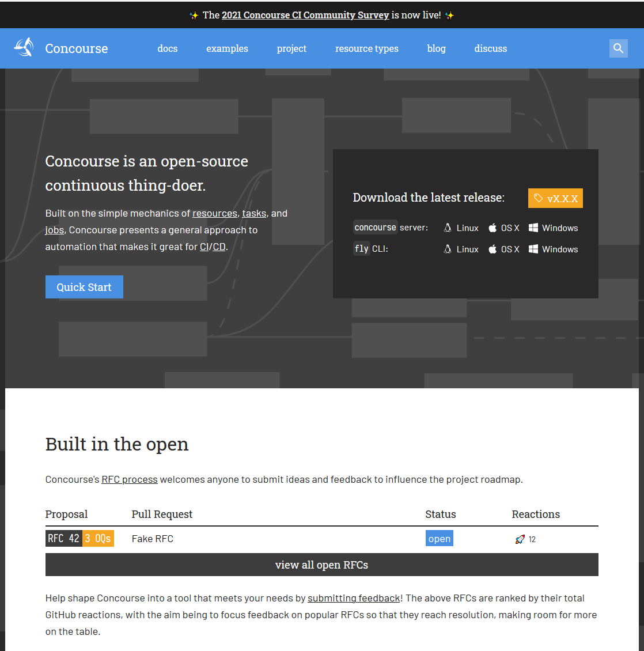The height and width of the screenshot is (651, 644).
Task: Download concourse server Windows text link
Action: 560,228
